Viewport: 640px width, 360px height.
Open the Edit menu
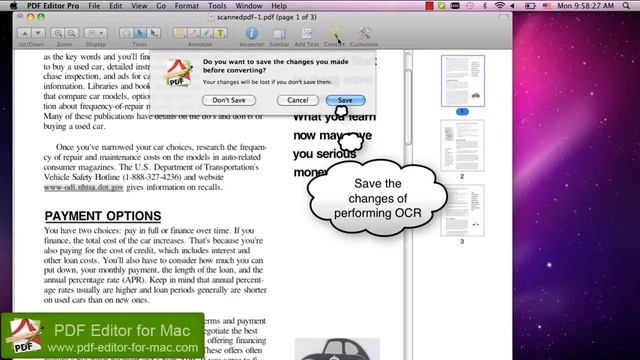(x=116, y=6)
